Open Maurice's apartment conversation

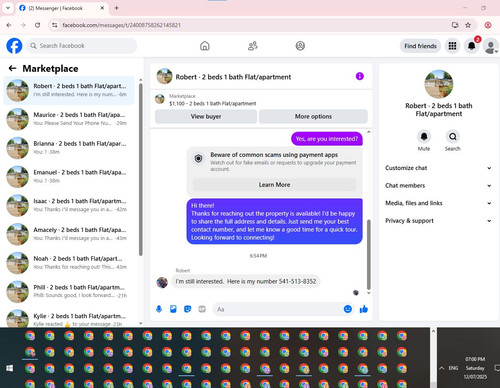point(69,119)
